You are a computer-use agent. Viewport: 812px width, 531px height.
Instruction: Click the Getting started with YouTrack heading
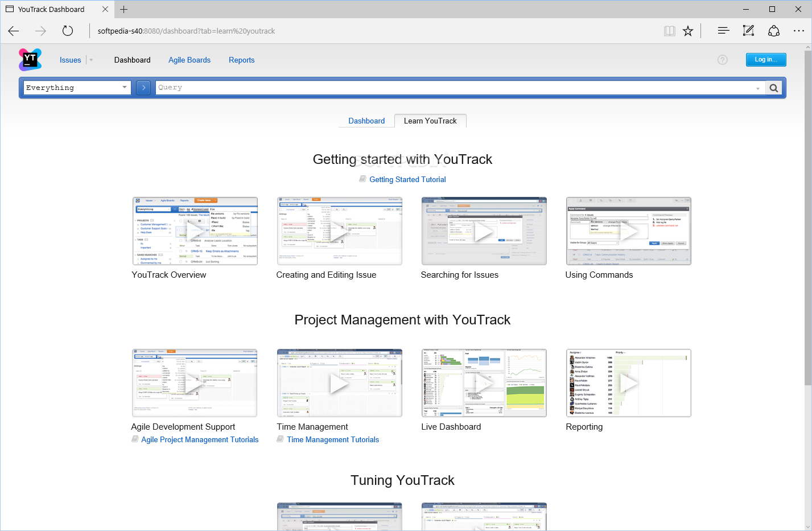(x=402, y=159)
